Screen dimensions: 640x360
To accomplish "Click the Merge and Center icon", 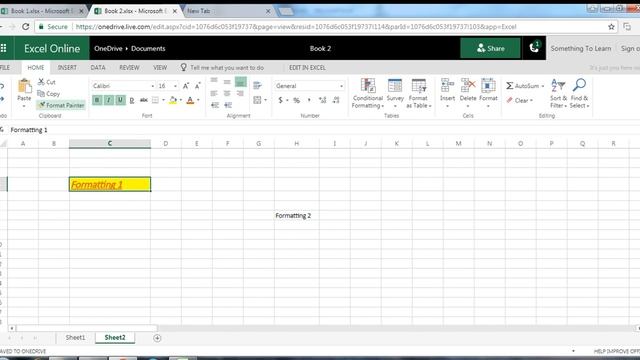I will (257, 100).
